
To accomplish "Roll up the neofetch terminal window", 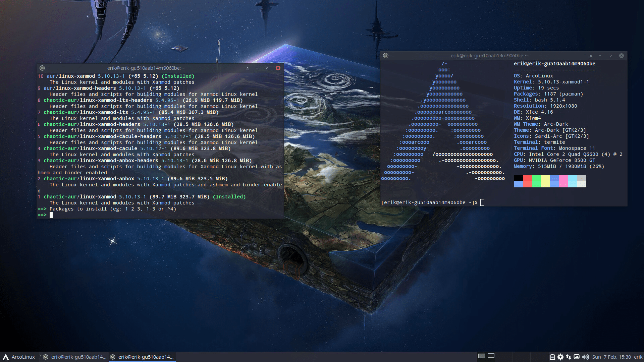I will pyautogui.click(x=591, y=56).
